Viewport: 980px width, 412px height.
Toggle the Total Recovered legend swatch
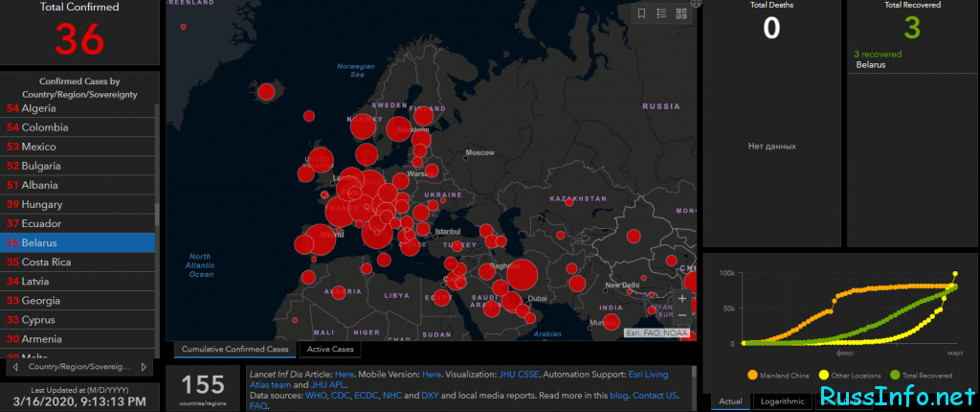click(895, 376)
